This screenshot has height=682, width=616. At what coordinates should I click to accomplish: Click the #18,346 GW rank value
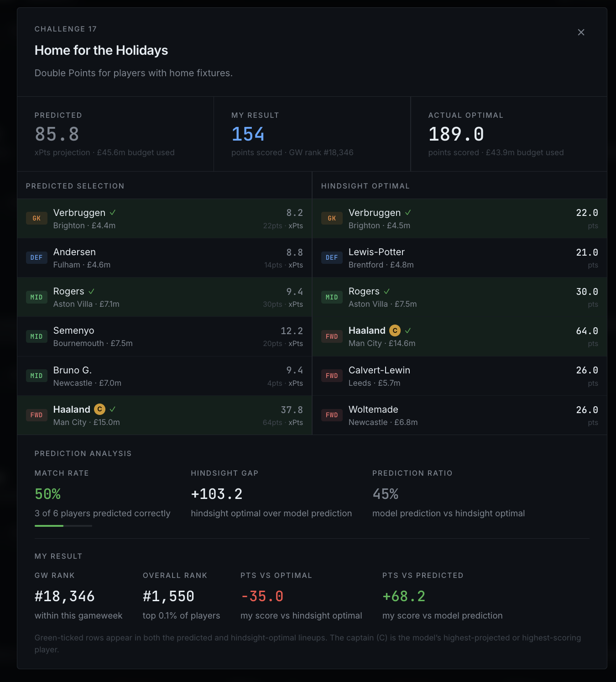(65, 596)
